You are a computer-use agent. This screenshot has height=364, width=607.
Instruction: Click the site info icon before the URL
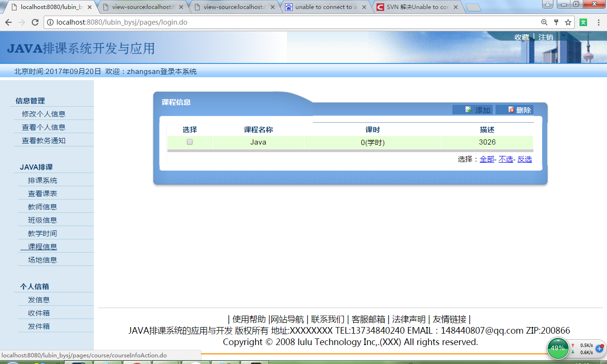[x=50, y=22]
